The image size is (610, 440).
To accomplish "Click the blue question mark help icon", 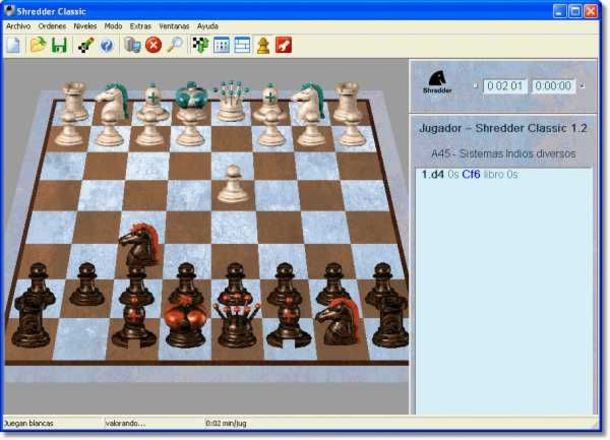I will pyautogui.click(x=107, y=46).
